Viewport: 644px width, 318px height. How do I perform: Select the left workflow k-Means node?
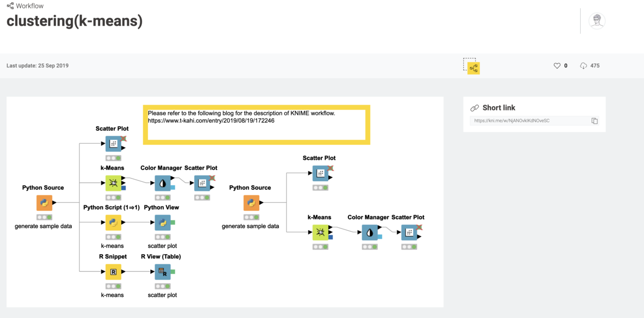(x=113, y=183)
